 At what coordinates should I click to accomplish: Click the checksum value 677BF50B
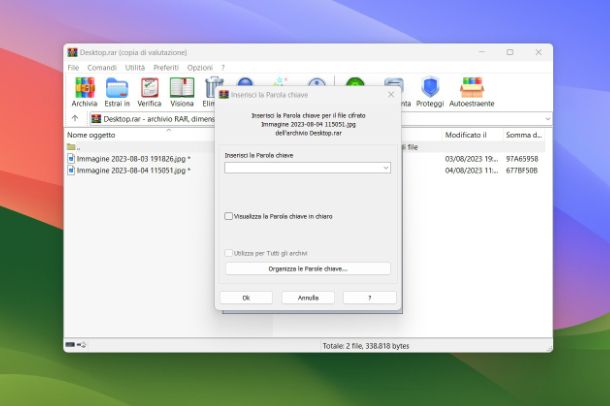tap(522, 170)
